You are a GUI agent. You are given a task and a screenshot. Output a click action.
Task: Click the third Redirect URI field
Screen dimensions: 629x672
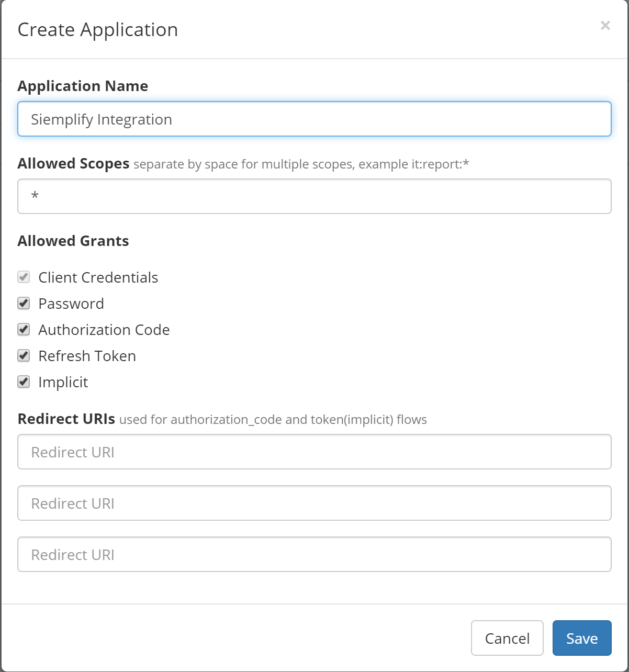pyautogui.click(x=314, y=554)
